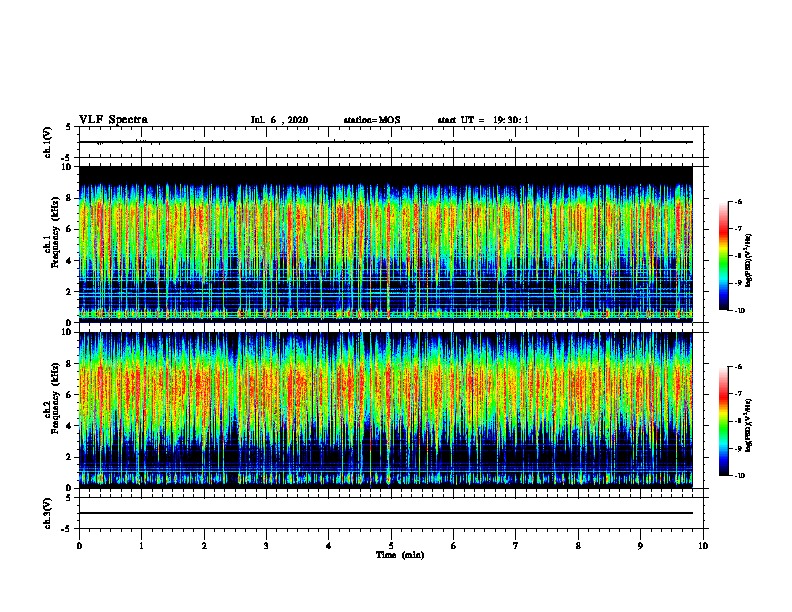Click time-axis tick label "7"
Image resolution: width=792 pixels, height=612 pixels.
pos(516,546)
